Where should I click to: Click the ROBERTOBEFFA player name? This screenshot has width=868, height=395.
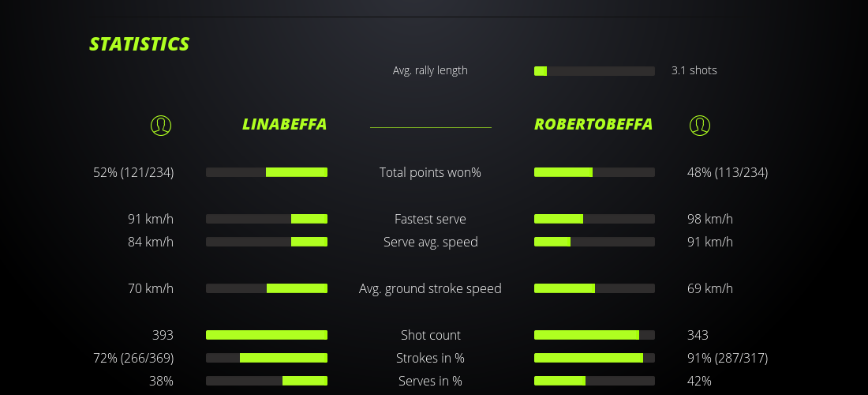tap(593, 125)
